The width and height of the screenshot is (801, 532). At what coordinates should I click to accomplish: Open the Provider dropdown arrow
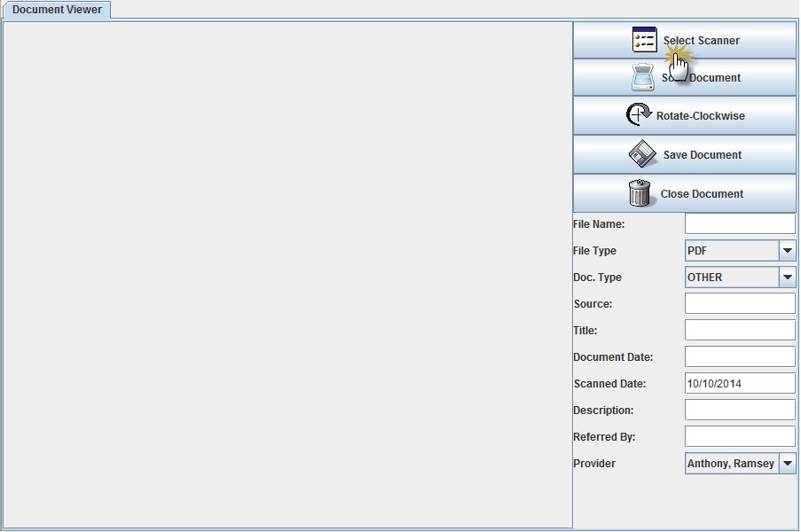[788, 464]
